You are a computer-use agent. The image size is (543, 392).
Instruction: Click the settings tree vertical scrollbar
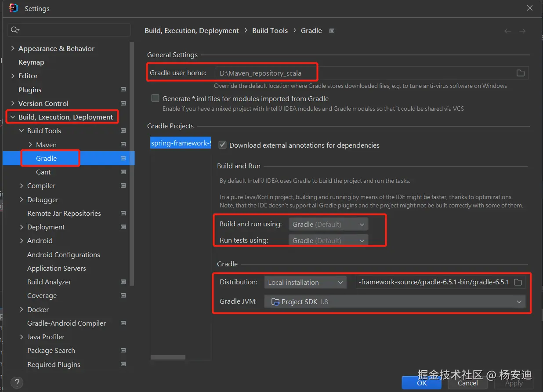pos(132,163)
